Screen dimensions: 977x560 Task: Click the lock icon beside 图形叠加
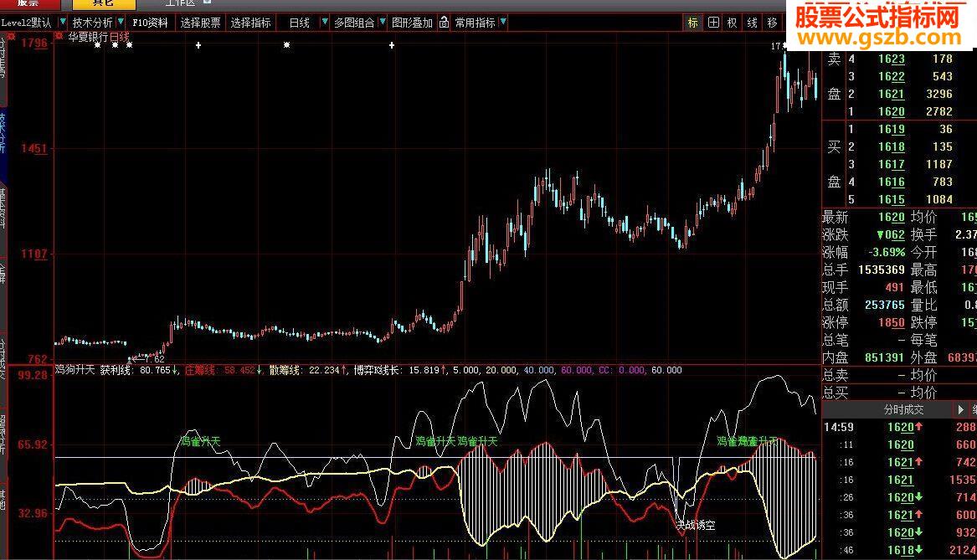[444, 23]
